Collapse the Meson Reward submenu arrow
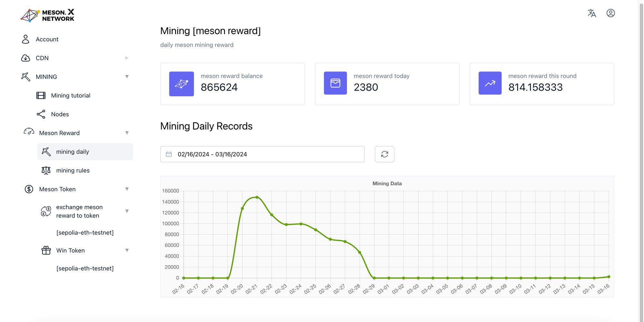The image size is (644, 322). 127,133
